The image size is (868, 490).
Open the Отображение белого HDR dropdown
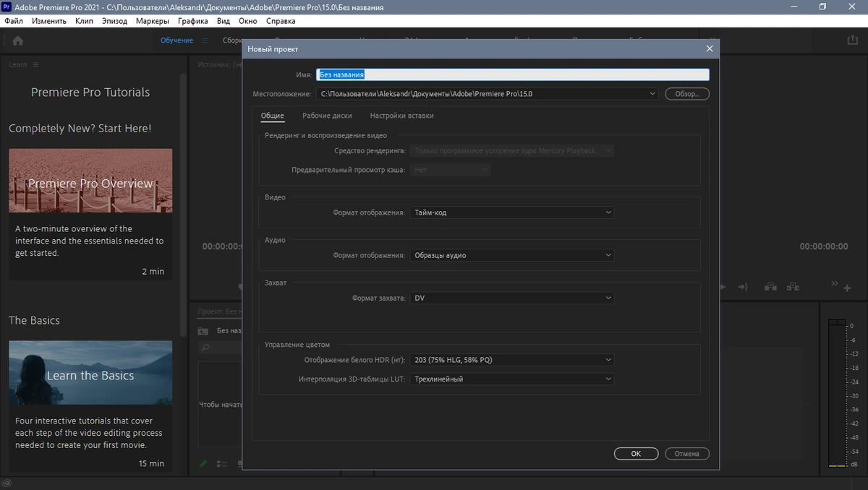click(x=512, y=360)
